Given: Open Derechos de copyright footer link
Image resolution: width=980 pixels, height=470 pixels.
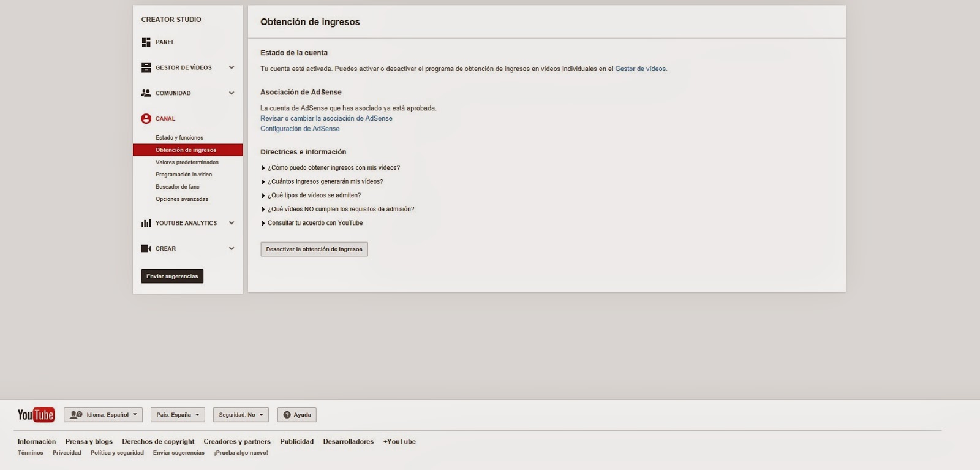Looking at the screenshot, I should pos(158,442).
